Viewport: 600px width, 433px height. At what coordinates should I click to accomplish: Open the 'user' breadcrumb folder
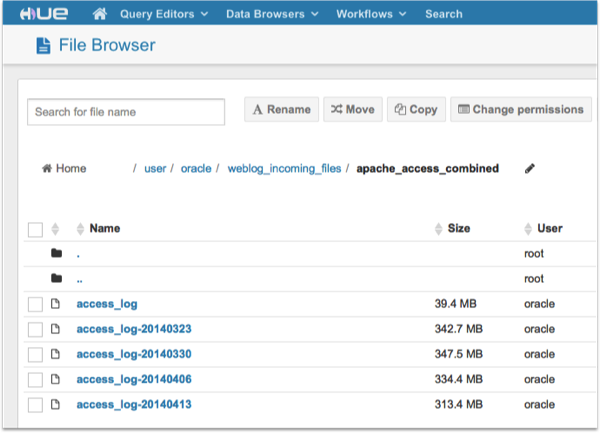(155, 168)
